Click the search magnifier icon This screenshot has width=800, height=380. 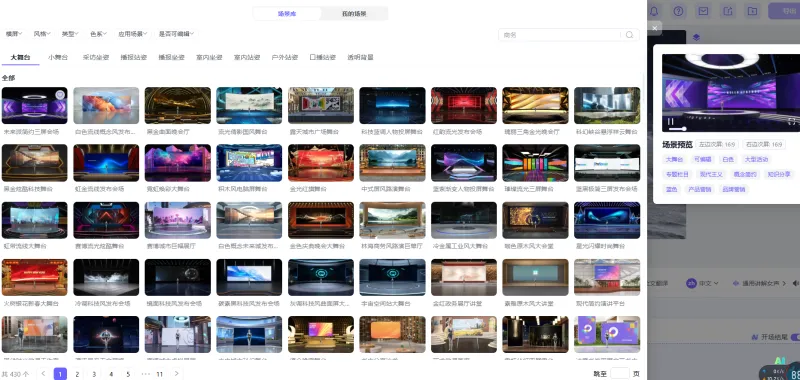click(x=630, y=35)
